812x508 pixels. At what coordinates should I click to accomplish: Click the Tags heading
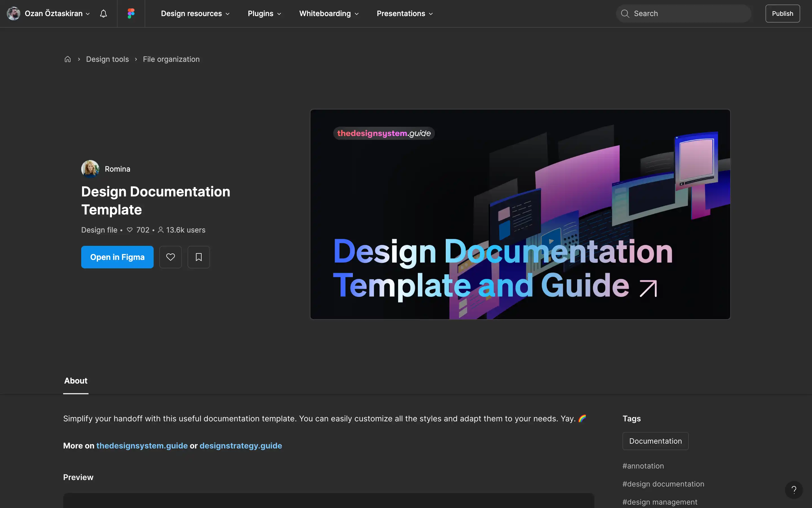[632, 418]
